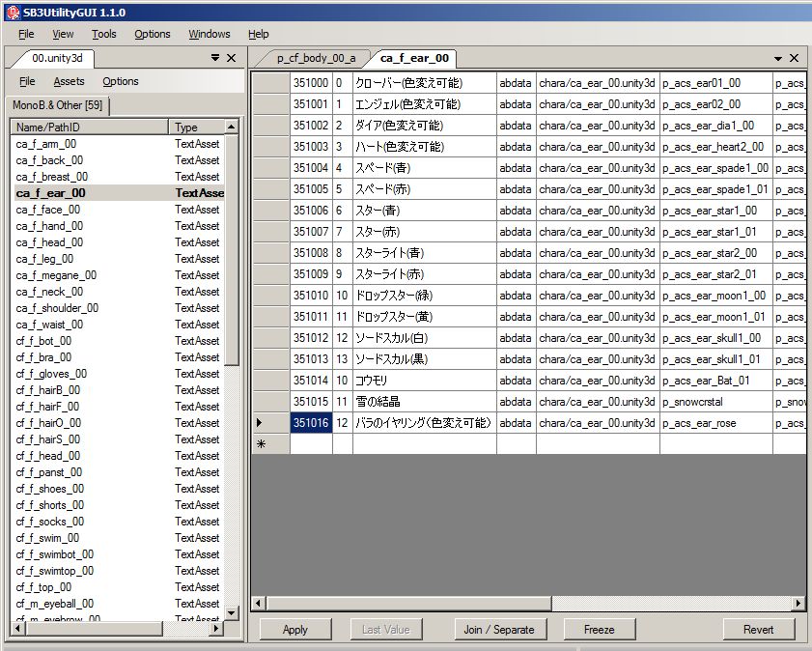Close the ca_f_ear_00 editor pane
This screenshot has height=651, width=812.
(794, 58)
